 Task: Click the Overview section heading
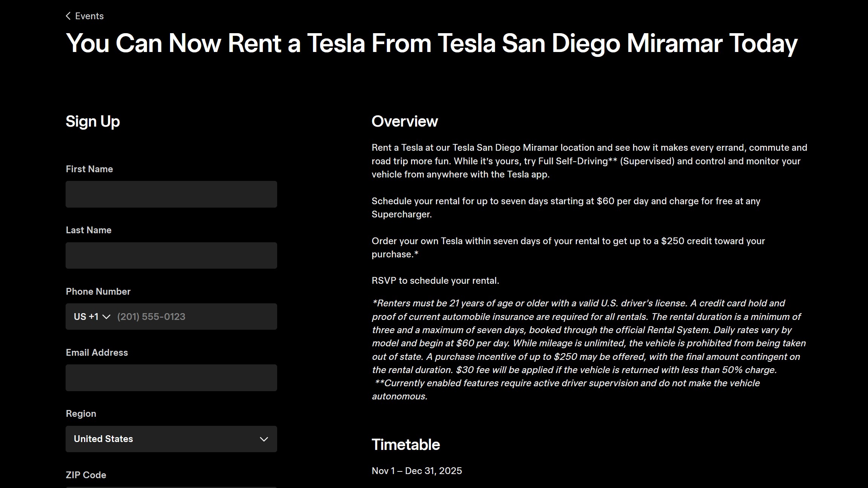[405, 121]
